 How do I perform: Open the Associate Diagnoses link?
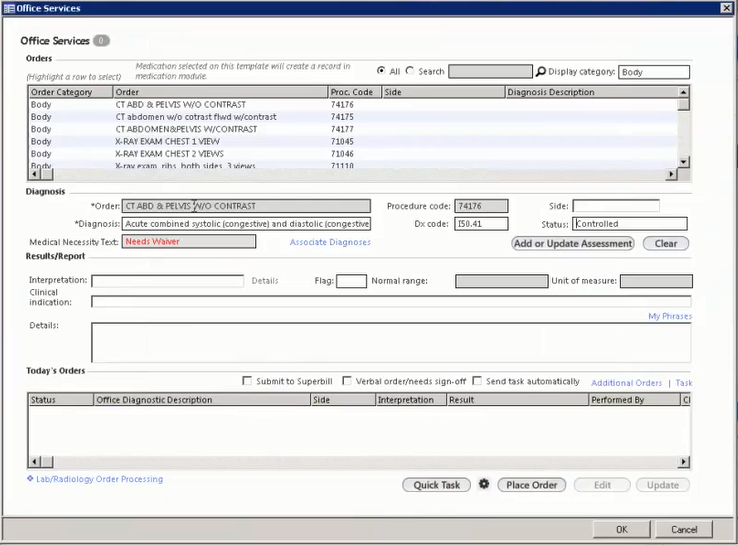point(330,242)
